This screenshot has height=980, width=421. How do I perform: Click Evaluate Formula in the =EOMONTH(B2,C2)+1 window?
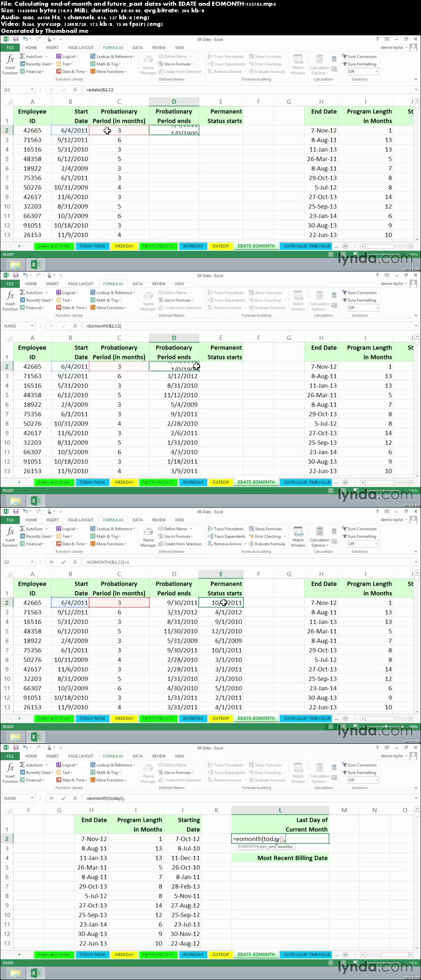point(267,544)
